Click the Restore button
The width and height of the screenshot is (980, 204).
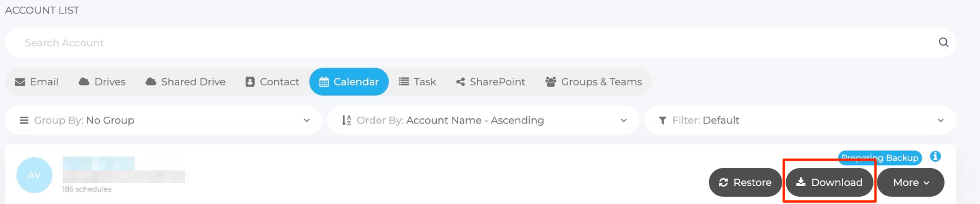tap(745, 183)
